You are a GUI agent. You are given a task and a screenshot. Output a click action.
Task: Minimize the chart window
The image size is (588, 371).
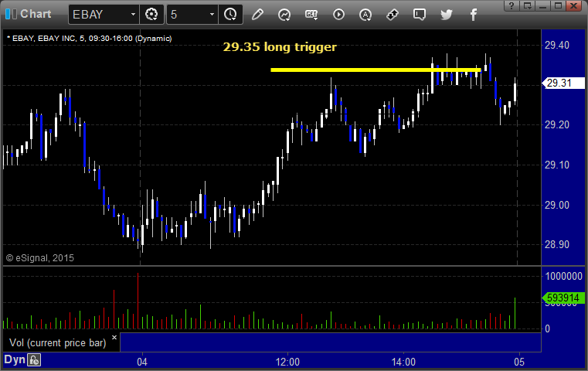coord(542,5)
